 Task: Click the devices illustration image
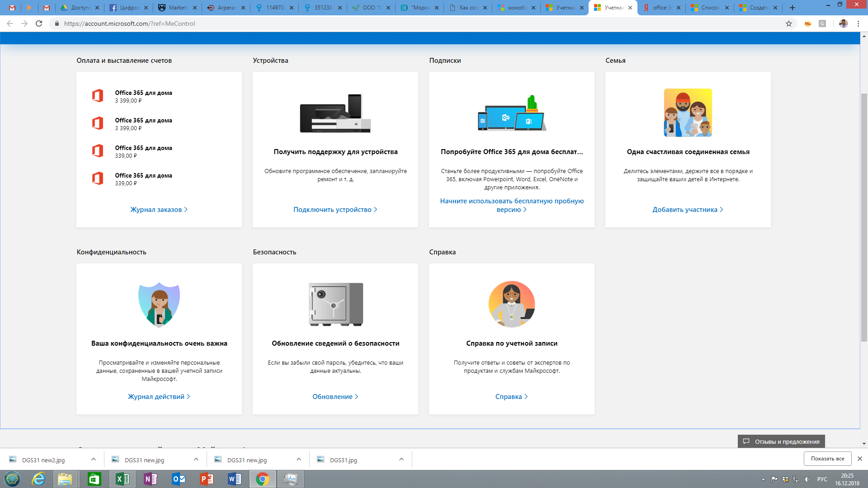point(335,113)
